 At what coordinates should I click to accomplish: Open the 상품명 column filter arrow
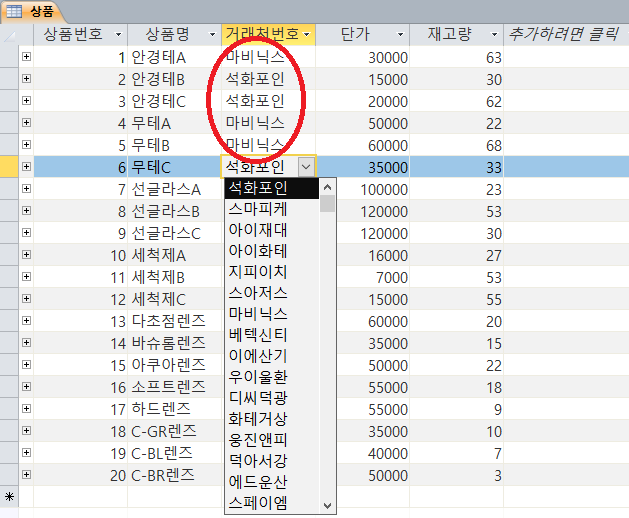tap(212, 35)
